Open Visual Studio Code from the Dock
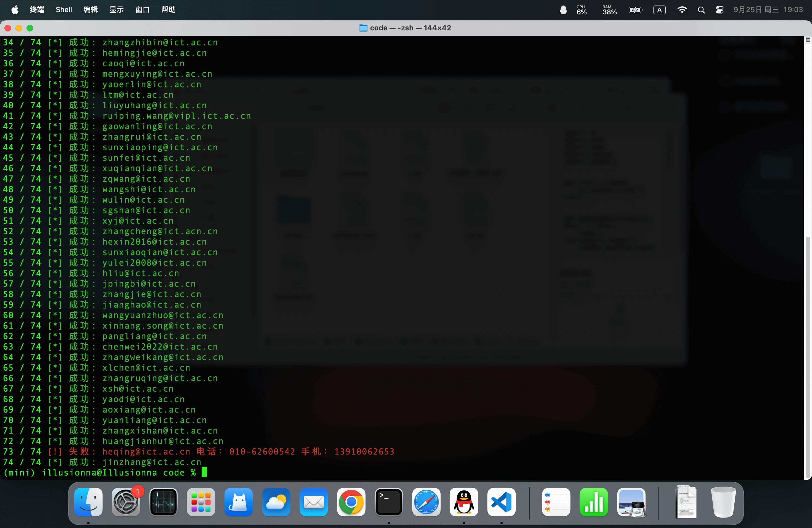This screenshot has width=812, height=528. (501, 502)
